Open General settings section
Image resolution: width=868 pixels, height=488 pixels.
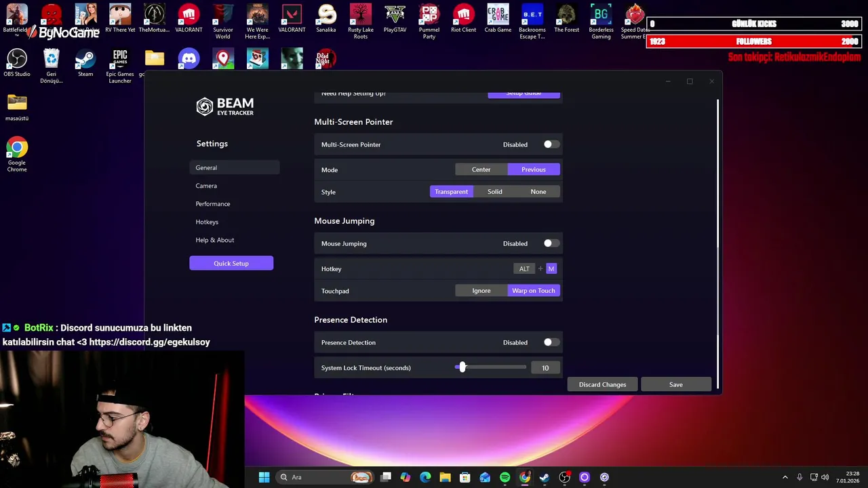click(235, 167)
